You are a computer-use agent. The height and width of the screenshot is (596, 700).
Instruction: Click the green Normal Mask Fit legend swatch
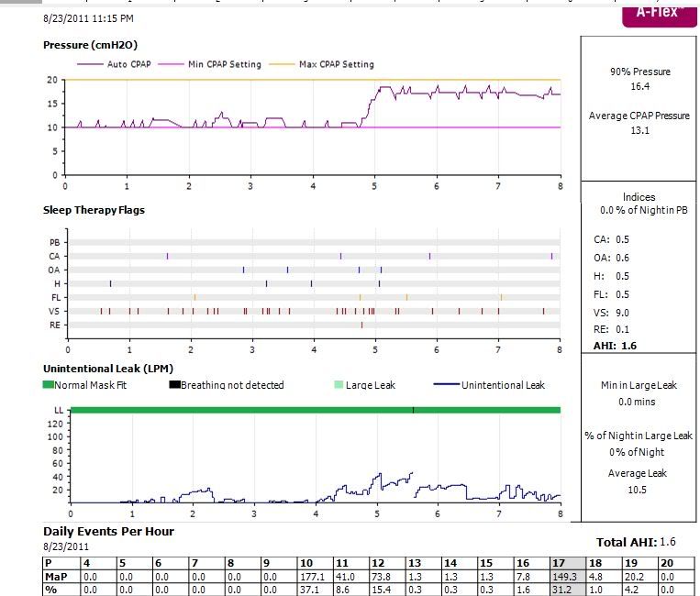click(x=48, y=385)
